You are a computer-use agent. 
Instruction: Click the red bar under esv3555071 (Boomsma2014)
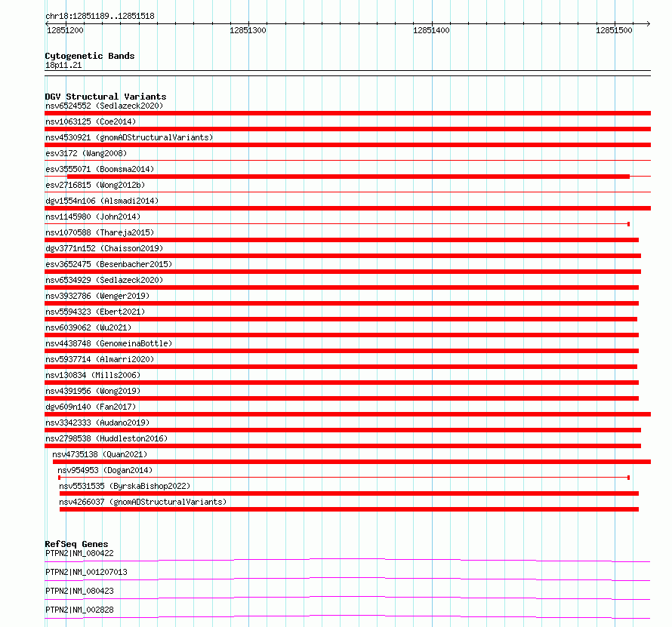348,177
